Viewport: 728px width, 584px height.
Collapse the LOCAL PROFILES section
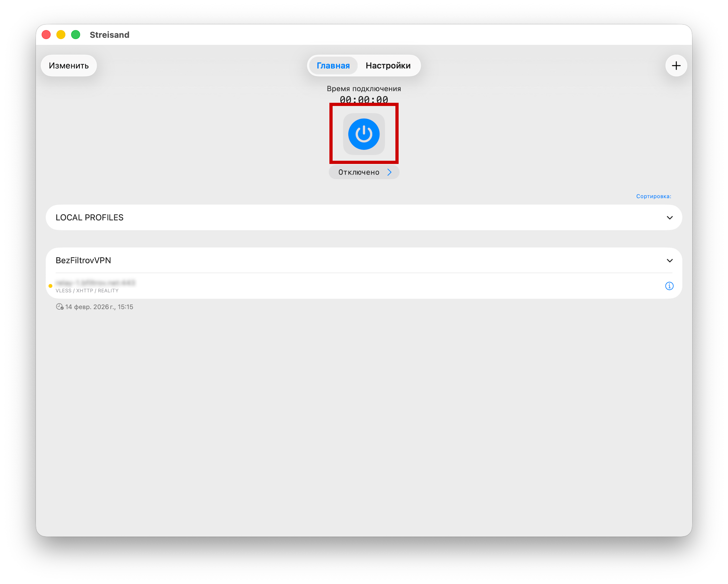pos(670,218)
